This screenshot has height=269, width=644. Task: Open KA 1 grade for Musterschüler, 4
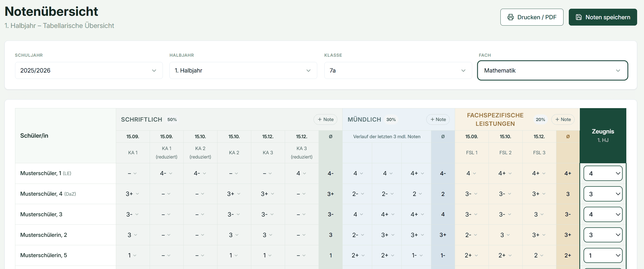tap(132, 194)
